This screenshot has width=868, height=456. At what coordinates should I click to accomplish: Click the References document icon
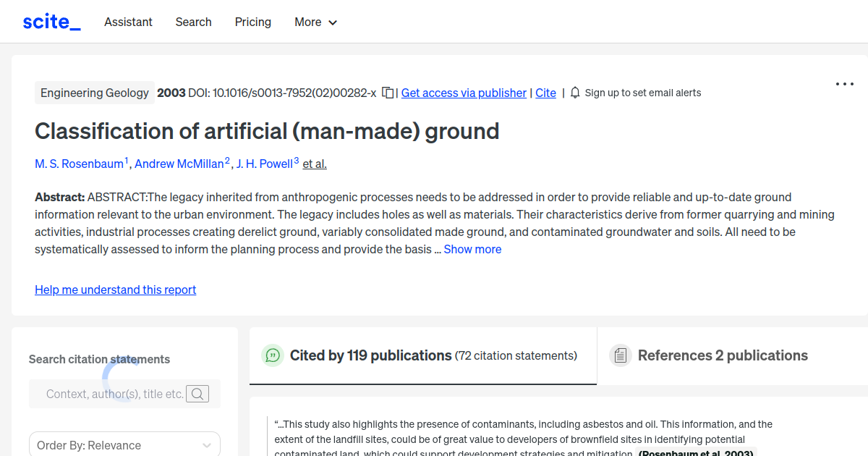pos(620,355)
